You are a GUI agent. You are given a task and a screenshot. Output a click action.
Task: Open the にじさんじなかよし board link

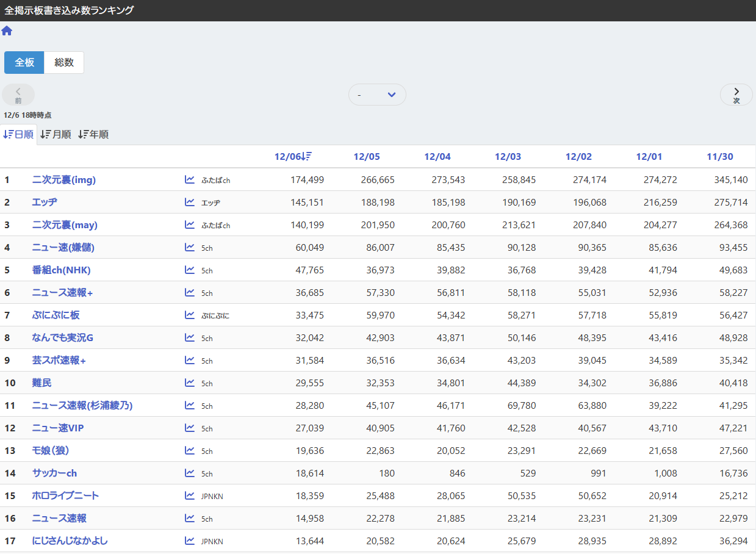(70, 541)
